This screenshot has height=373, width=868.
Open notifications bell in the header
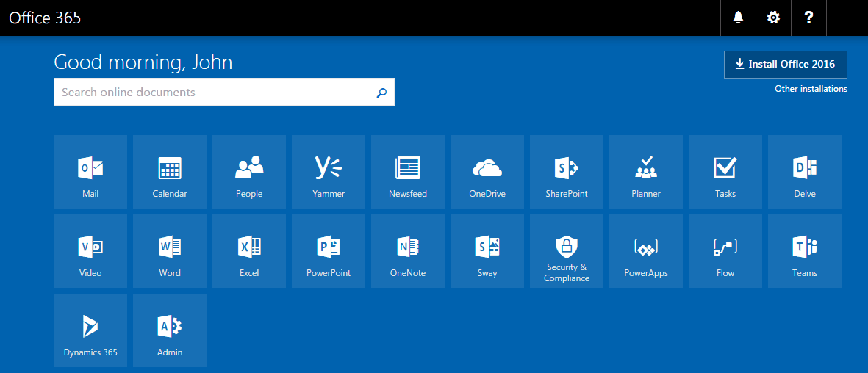pyautogui.click(x=738, y=18)
